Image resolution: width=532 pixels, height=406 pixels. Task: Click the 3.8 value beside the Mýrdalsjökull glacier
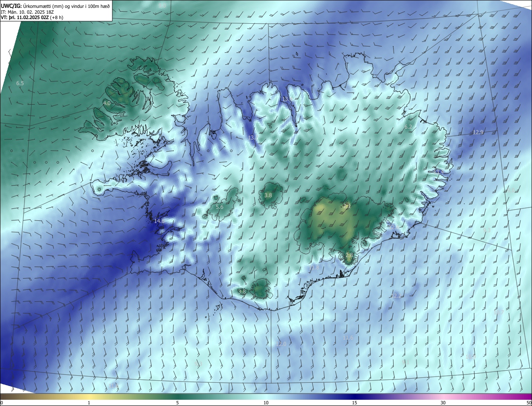242,292
